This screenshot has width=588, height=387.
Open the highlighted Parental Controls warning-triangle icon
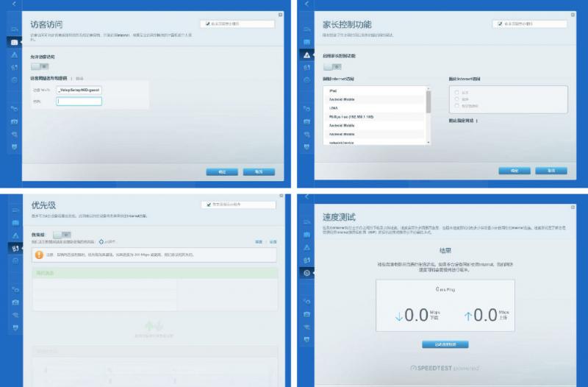coord(306,54)
